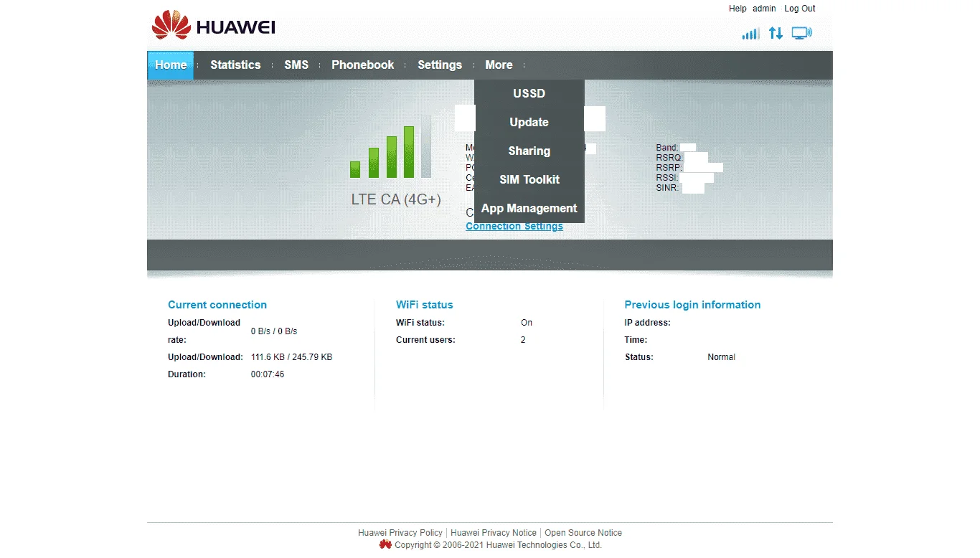Click the Previous login information heading
Image resolution: width=980 pixels, height=558 pixels.
pos(692,305)
